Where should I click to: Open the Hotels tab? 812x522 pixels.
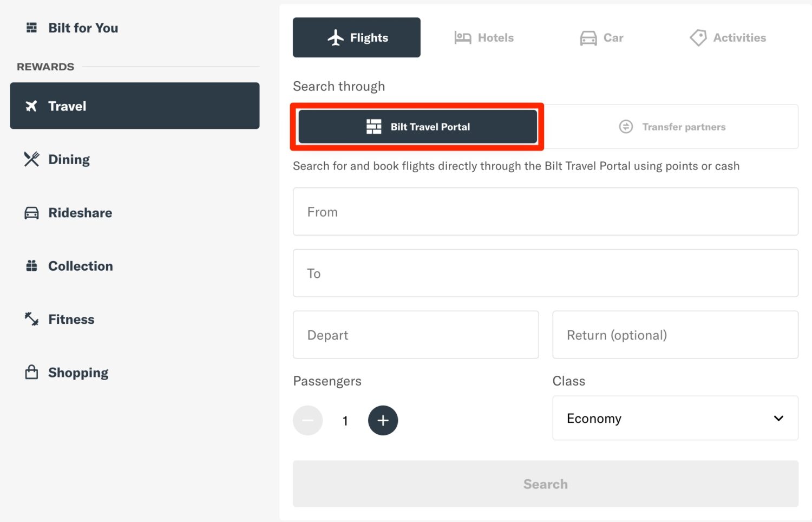click(x=483, y=37)
